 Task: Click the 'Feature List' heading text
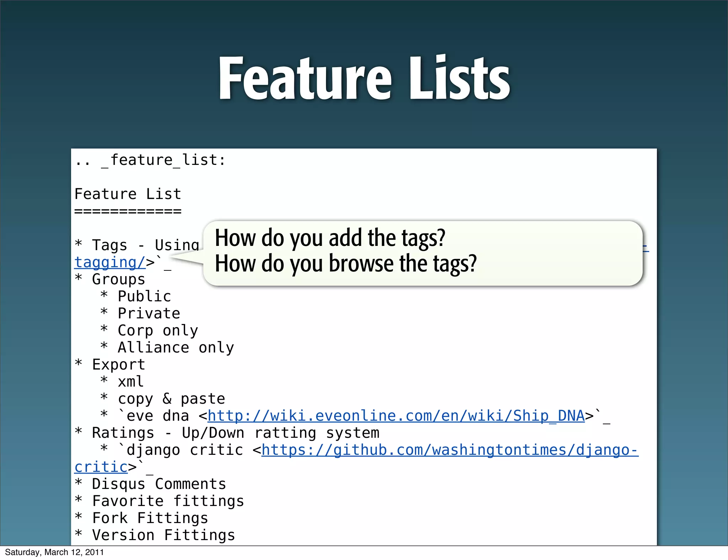point(128,194)
